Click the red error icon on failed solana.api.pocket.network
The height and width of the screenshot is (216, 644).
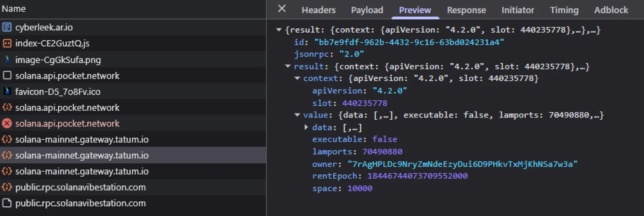click(x=6, y=124)
